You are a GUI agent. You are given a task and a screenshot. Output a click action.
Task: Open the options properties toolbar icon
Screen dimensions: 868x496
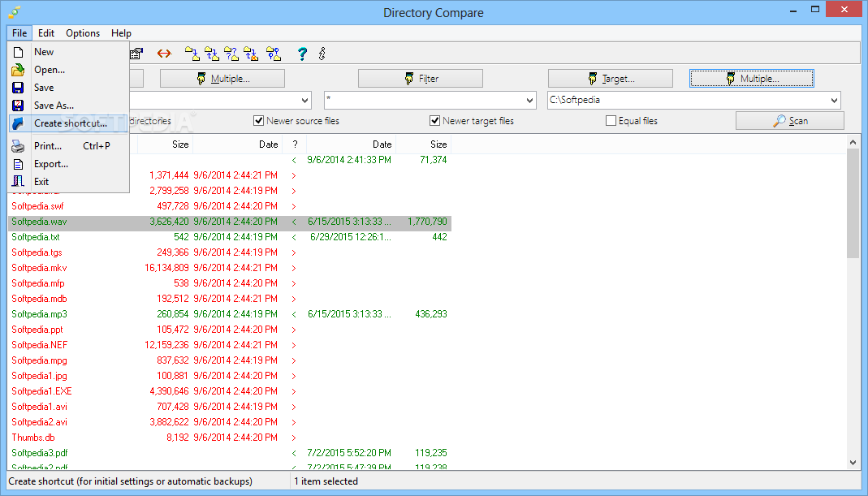[x=136, y=54]
